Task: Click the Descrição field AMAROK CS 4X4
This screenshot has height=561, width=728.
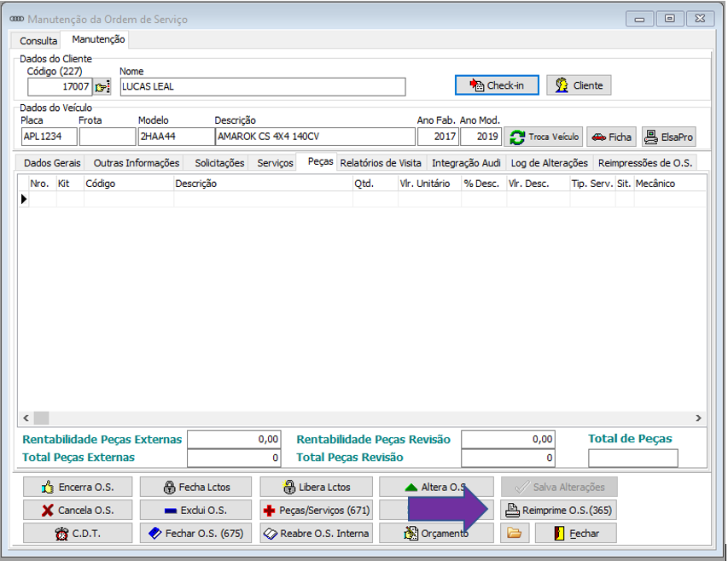Action: click(x=315, y=137)
